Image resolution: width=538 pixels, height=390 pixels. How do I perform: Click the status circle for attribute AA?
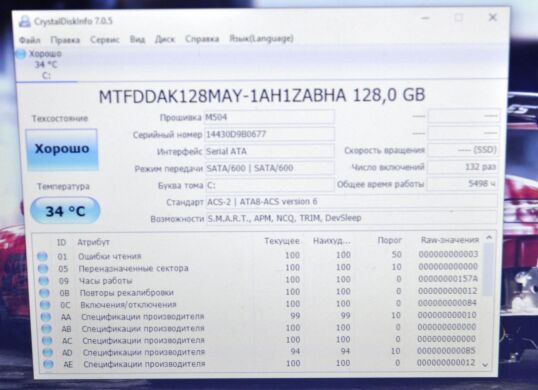pos(46,317)
